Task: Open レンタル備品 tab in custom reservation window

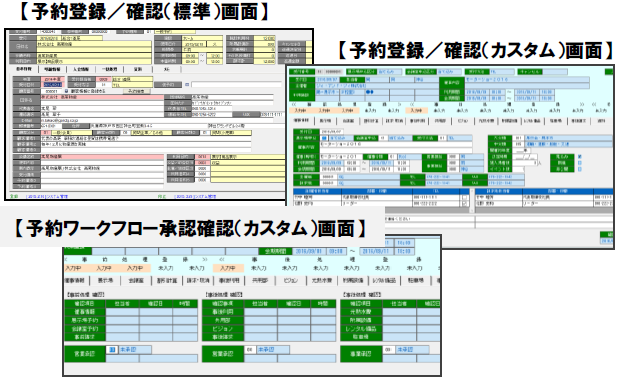Action: [533, 121]
